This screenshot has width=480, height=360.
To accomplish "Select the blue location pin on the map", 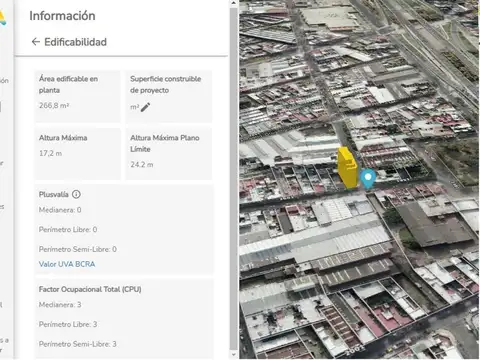I will point(368,179).
